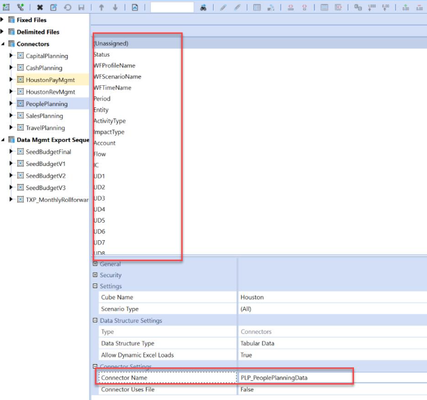This screenshot has width=427, height=400.
Task: Click the delete (black X) toolbar icon
Action: click(40, 7)
